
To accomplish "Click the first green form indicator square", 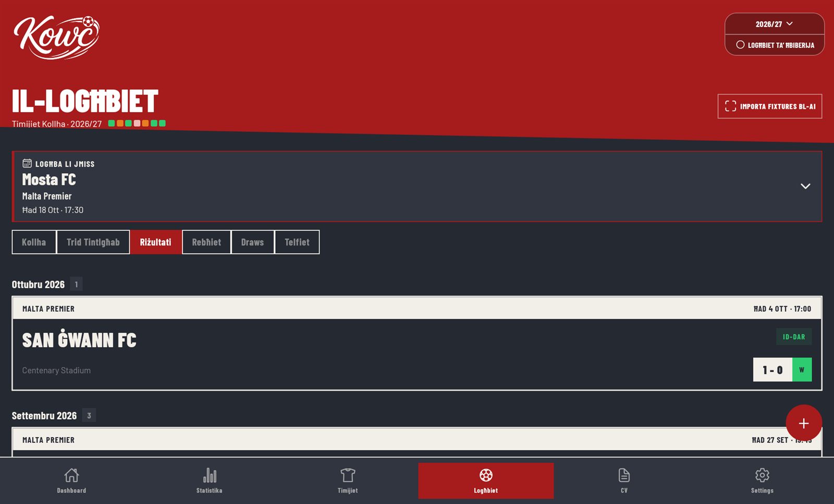I will (112, 124).
